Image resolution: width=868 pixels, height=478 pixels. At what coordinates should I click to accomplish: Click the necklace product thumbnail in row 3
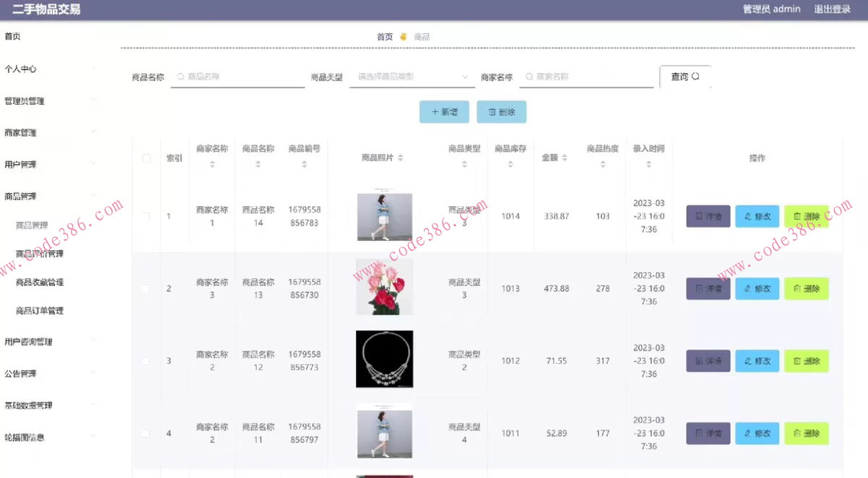coord(383,359)
